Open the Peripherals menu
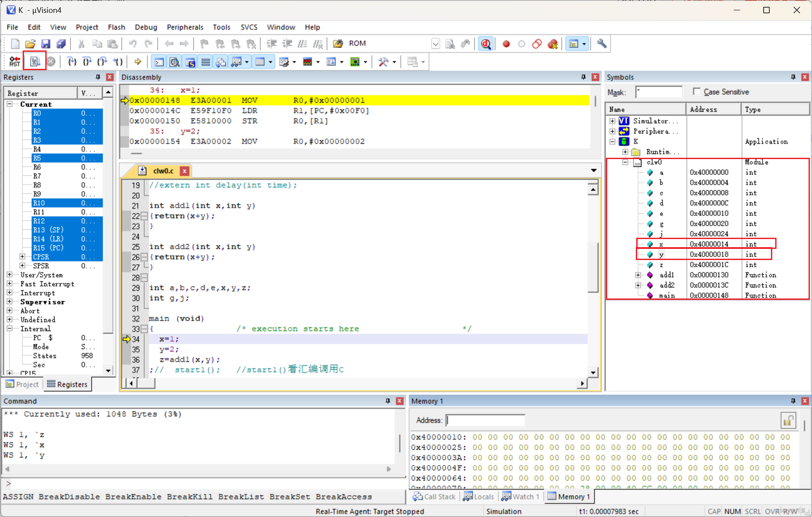812x517 pixels. (185, 27)
